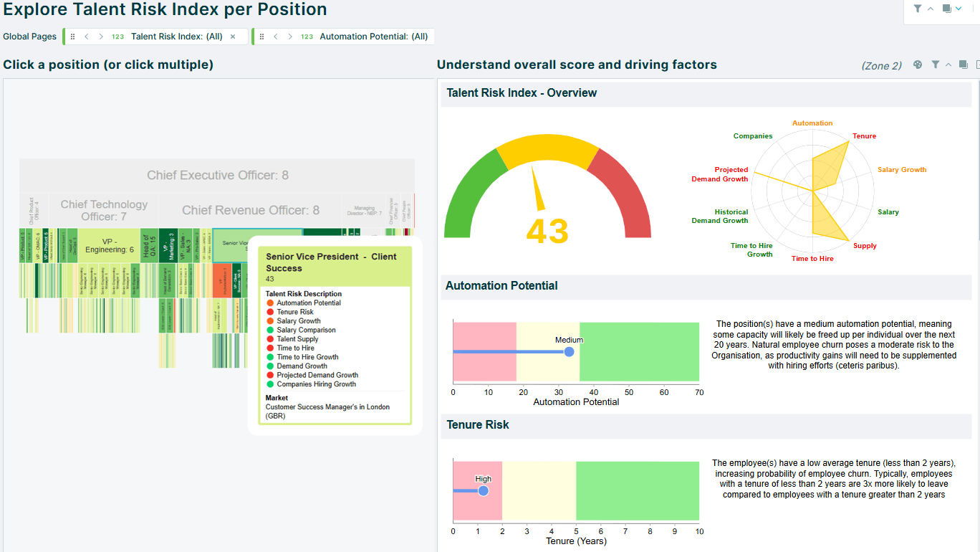Open the Talent Risk Index (All) selector
980x552 pixels.
[x=176, y=37]
